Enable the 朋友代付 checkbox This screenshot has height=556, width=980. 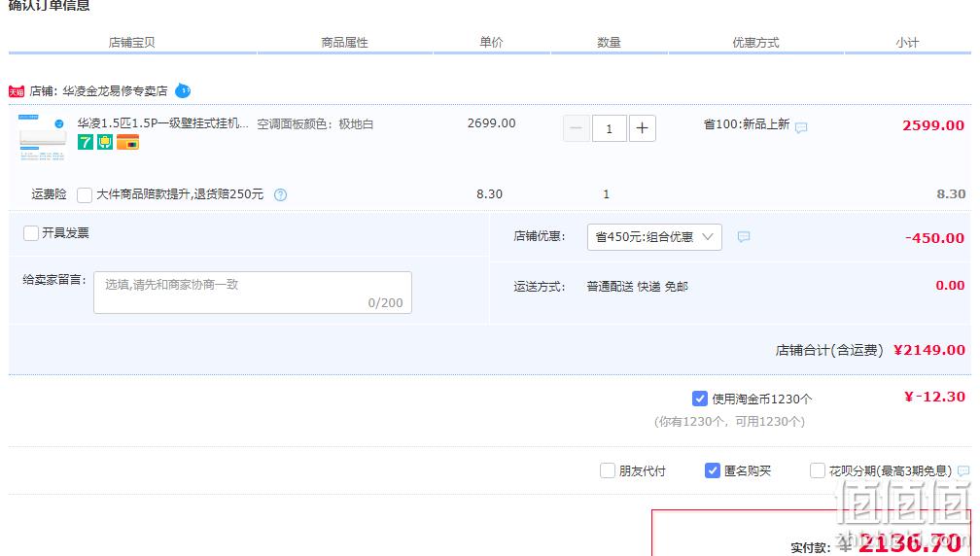(x=608, y=470)
